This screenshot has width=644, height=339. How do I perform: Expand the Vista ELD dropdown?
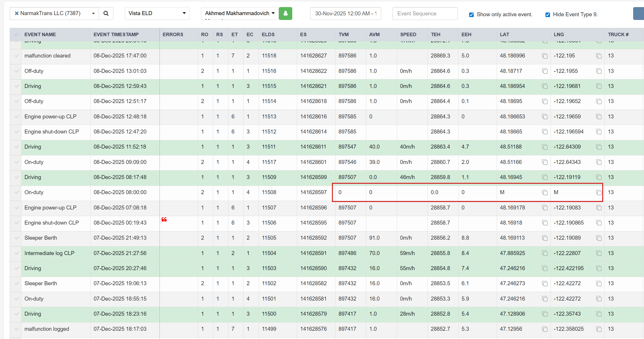(x=157, y=13)
